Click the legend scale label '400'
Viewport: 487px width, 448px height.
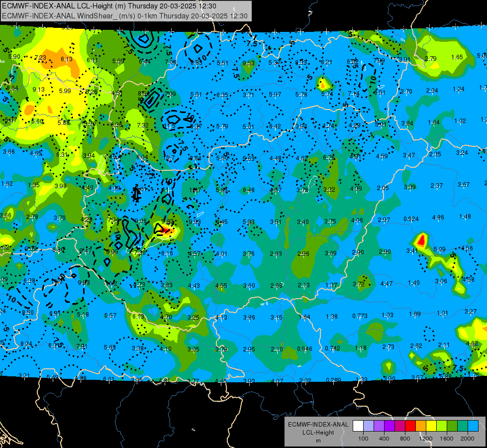384,439
